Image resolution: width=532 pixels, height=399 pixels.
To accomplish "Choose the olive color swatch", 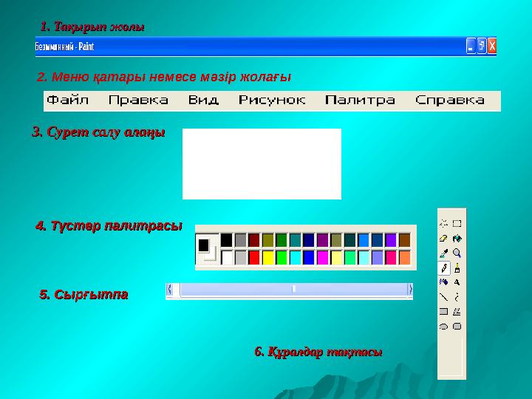I will [x=267, y=240].
